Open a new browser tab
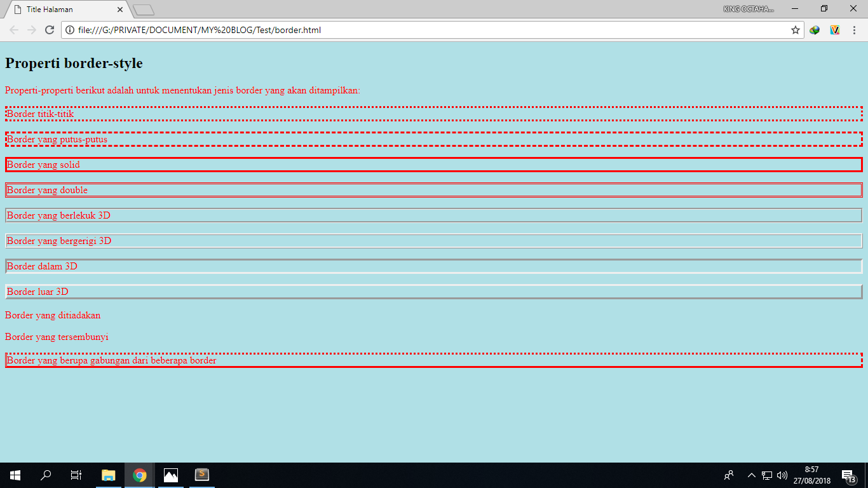Image resolution: width=868 pixels, height=488 pixels. 143,9
